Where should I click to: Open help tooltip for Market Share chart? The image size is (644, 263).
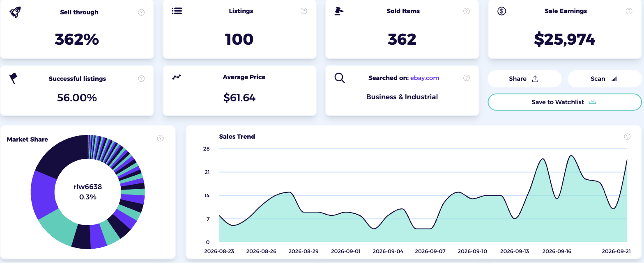pos(161,138)
